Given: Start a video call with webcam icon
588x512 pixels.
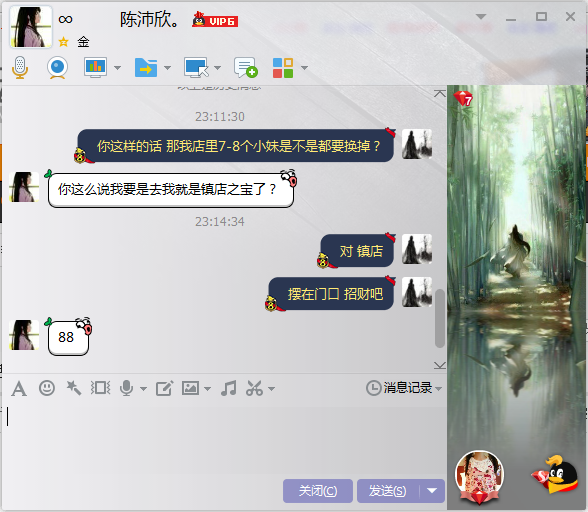Looking at the screenshot, I should coord(57,68).
